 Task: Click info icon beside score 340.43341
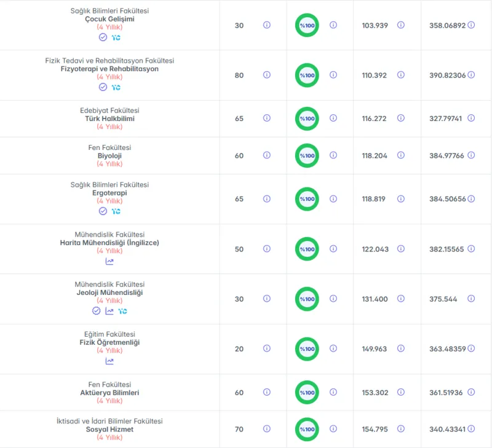[x=471, y=428]
